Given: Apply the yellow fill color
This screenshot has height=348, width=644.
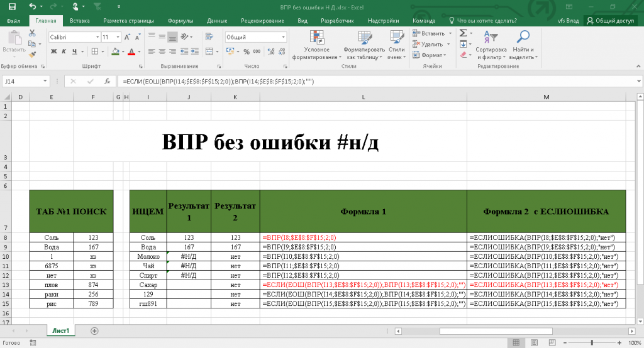Looking at the screenshot, I should click(x=116, y=52).
